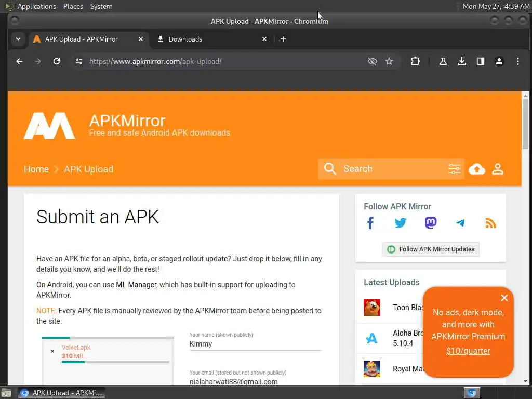
Task: Click the APKMirror logo
Action: [49, 126]
